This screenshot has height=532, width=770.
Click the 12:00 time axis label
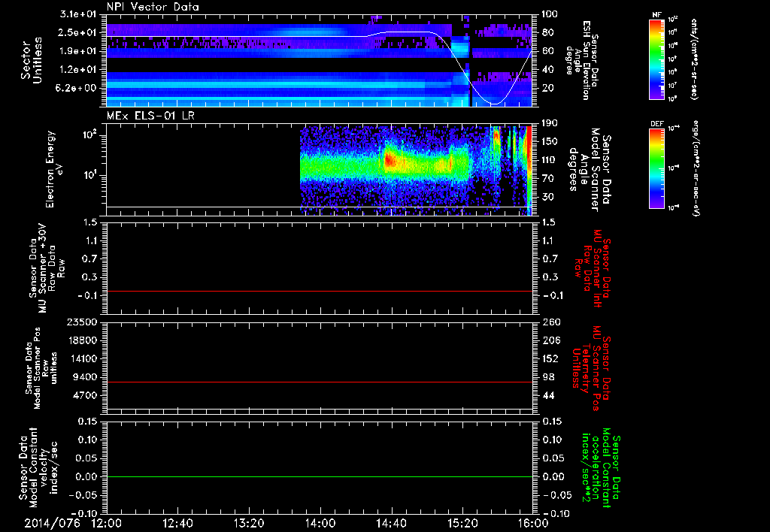[107, 523]
